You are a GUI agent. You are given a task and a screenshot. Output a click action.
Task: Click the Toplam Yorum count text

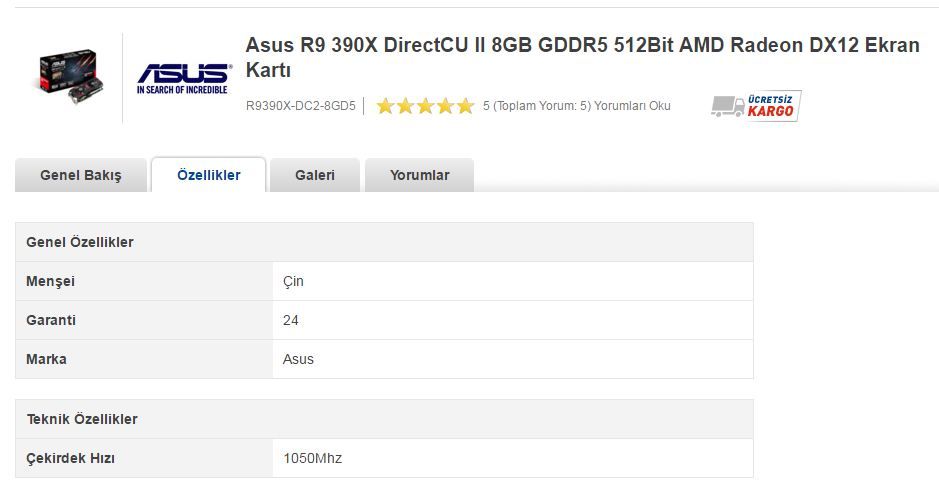[537, 106]
